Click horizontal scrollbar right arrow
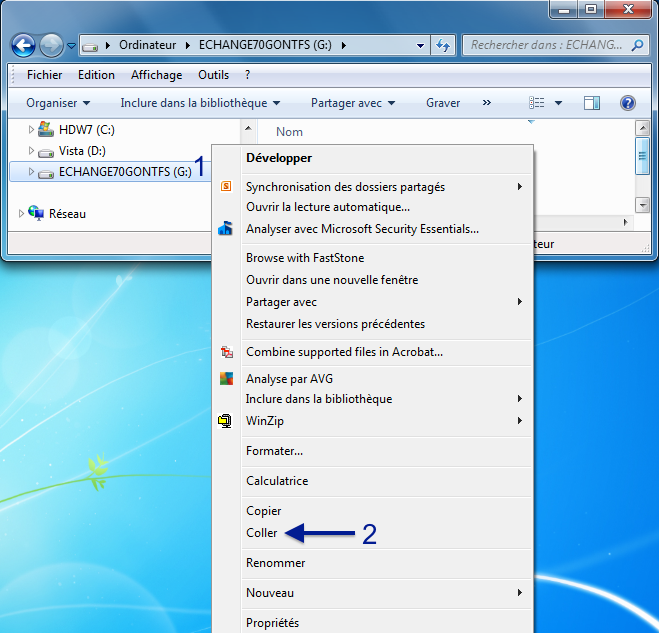This screenshot has height=633, width=659. point(626,222)
